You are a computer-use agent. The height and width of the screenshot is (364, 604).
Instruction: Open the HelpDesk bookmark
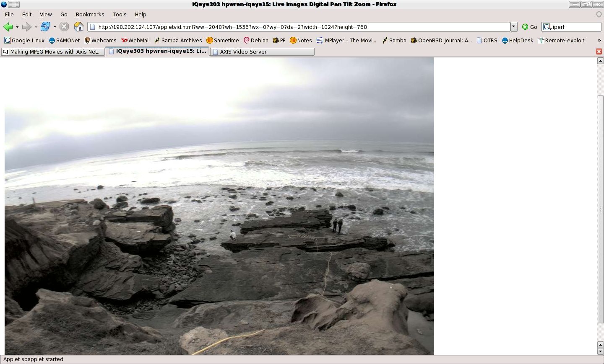tap(517, 40)
